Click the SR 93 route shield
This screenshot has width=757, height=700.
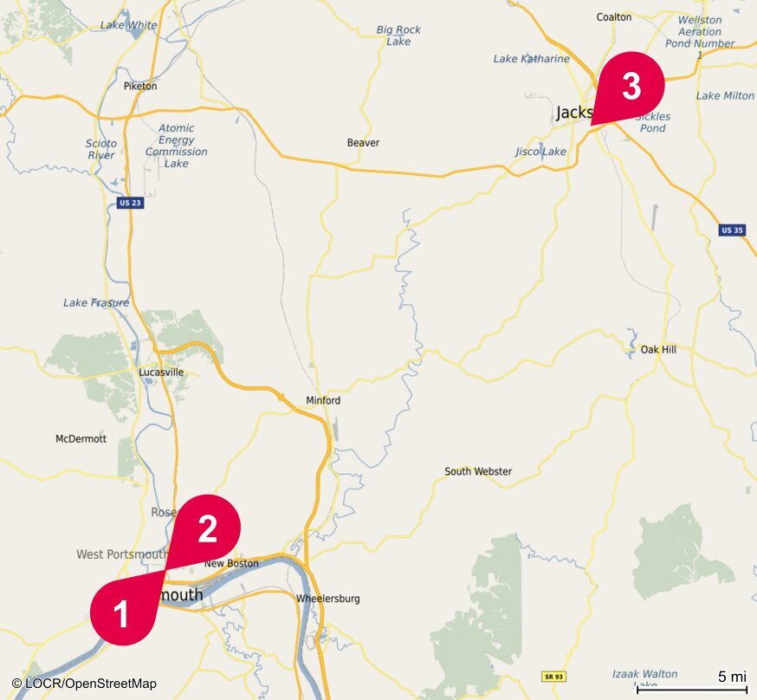553,677
